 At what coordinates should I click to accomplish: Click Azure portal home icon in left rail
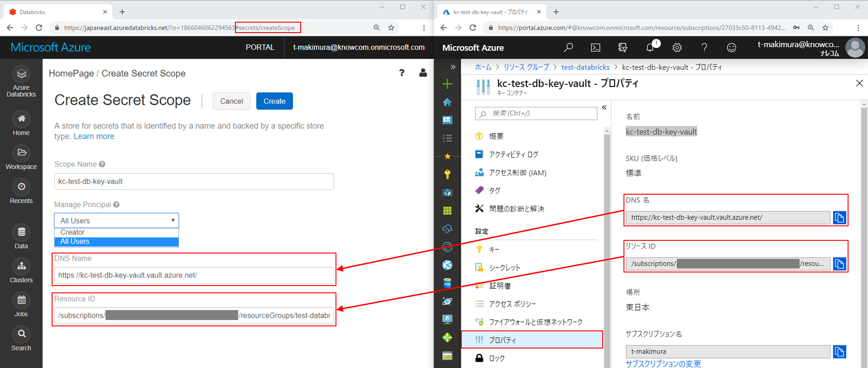coord(447,102)
